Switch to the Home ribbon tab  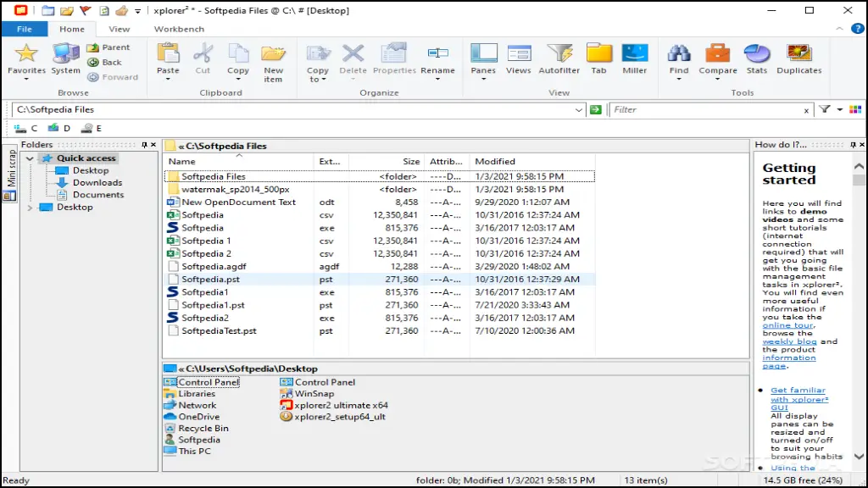pyautogui.click(x=72, y=29)
